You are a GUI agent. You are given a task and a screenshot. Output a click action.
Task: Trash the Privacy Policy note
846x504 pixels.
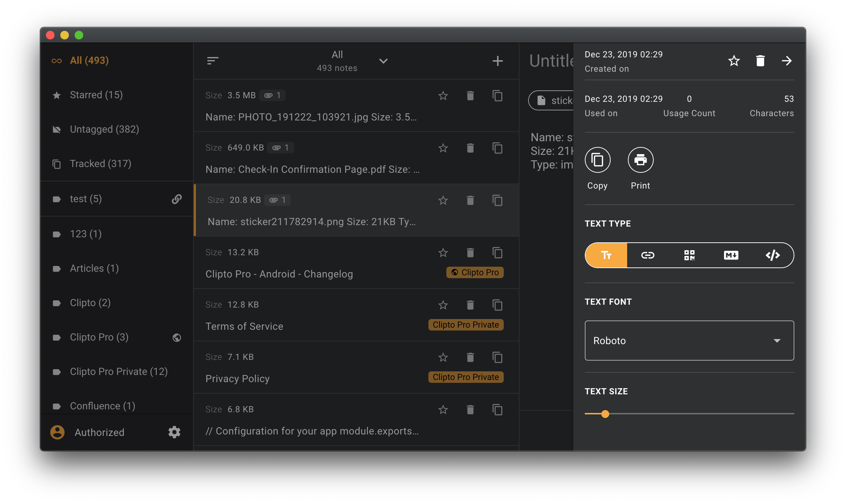[470, 357]
